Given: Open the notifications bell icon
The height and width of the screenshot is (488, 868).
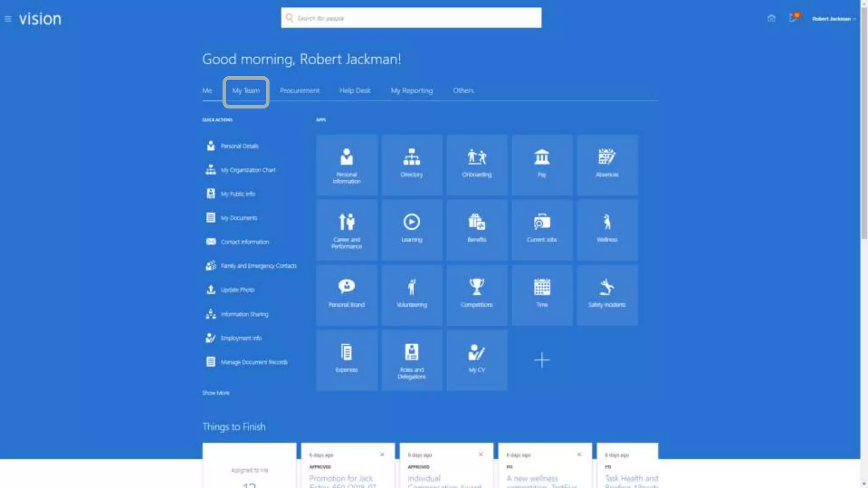Looking at the screenshot, I should (x=793, y=18).
